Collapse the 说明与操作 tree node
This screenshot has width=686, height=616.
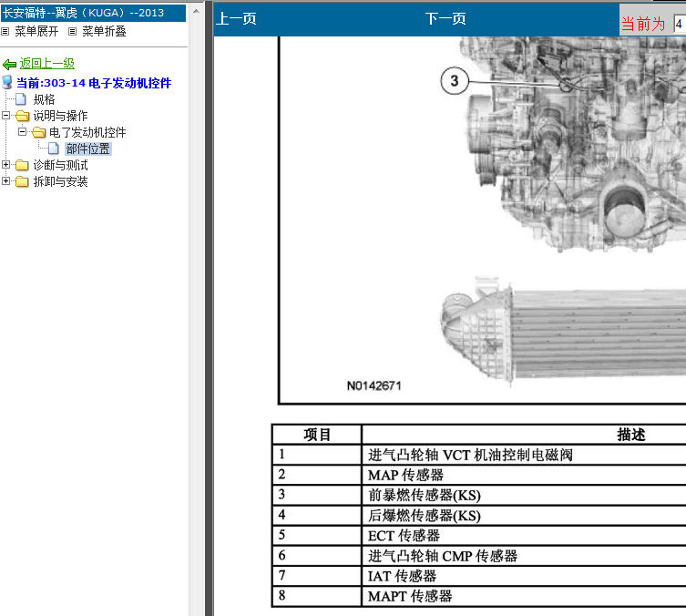(x=5, y=116)
